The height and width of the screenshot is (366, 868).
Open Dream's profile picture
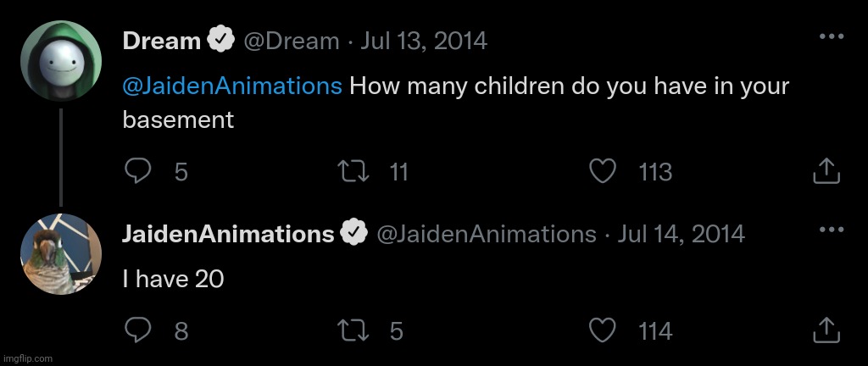point(61,61)
